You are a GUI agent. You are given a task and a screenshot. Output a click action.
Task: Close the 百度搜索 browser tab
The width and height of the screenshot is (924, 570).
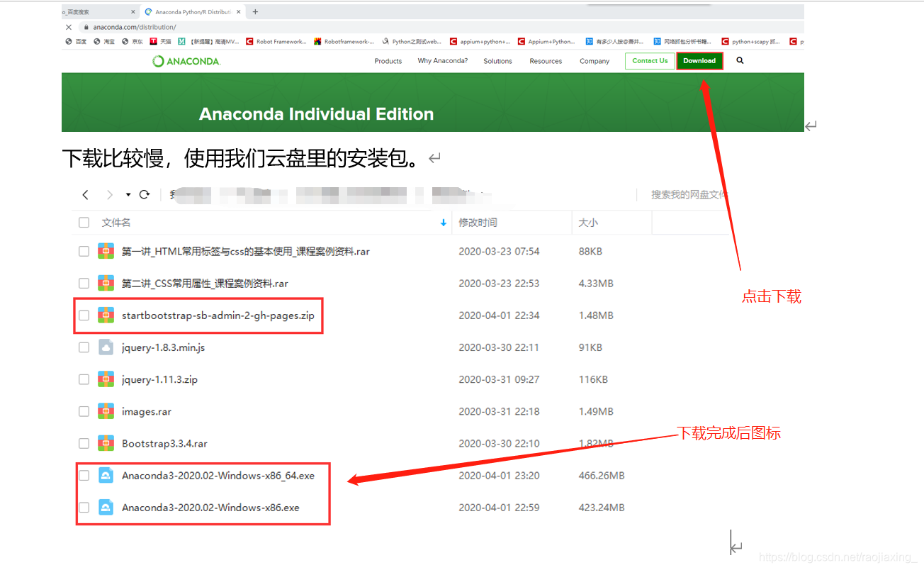click(x=133, y=12)
